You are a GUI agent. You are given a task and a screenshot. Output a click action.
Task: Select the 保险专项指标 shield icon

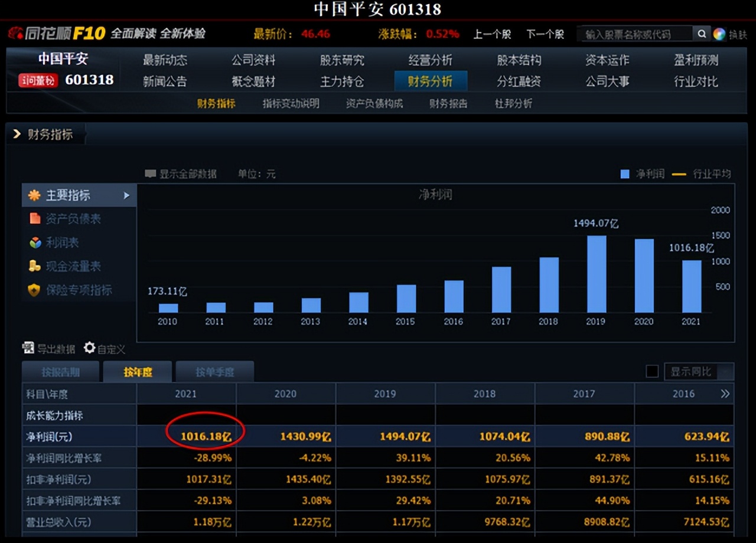(34, 290)
